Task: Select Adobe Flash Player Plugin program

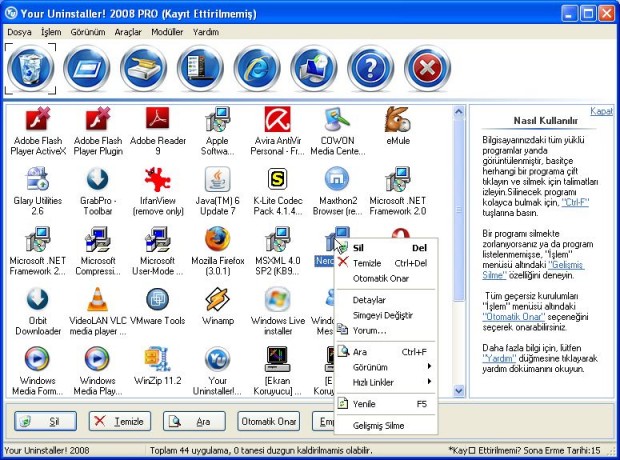Action: coord(98,131)
